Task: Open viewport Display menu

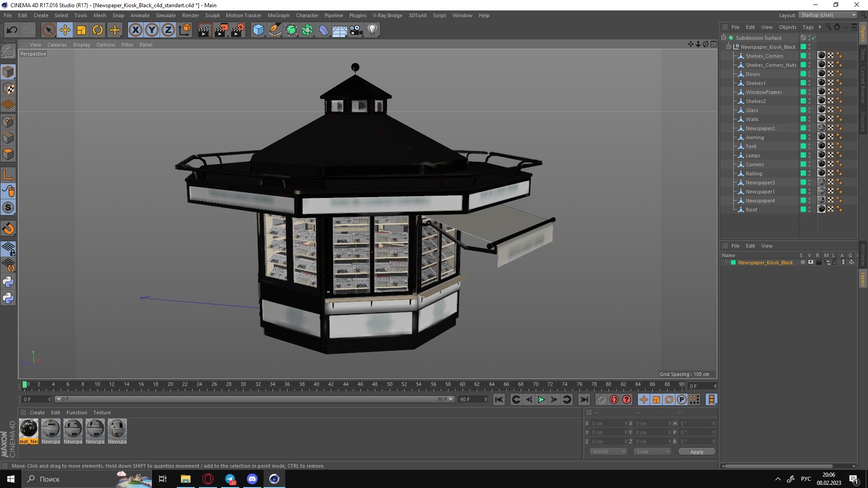Action: [x=81, y=45]
